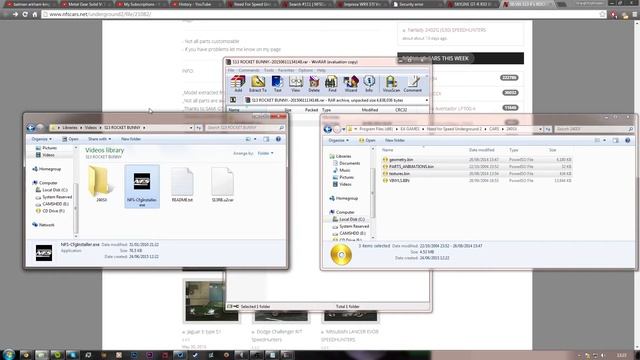Click the WinRAR Info icon
This screenshot has width=640, height=360.
pos(369,84)
